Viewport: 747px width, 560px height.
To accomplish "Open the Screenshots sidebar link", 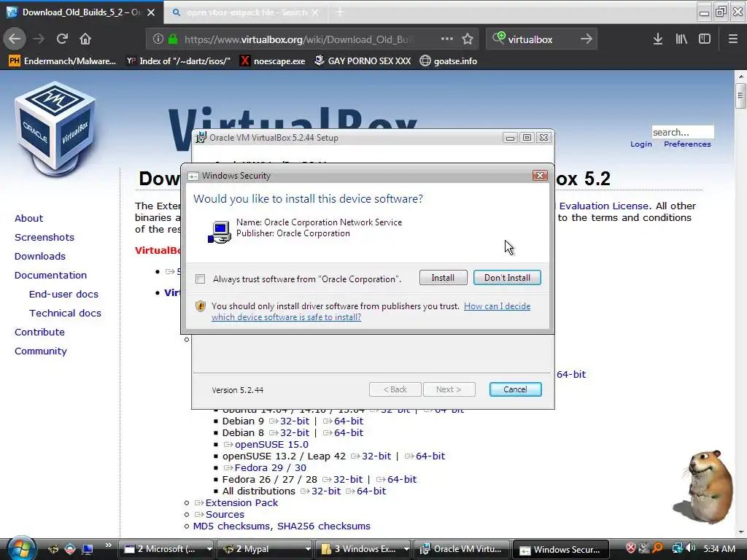I will (x=44, y=237).
